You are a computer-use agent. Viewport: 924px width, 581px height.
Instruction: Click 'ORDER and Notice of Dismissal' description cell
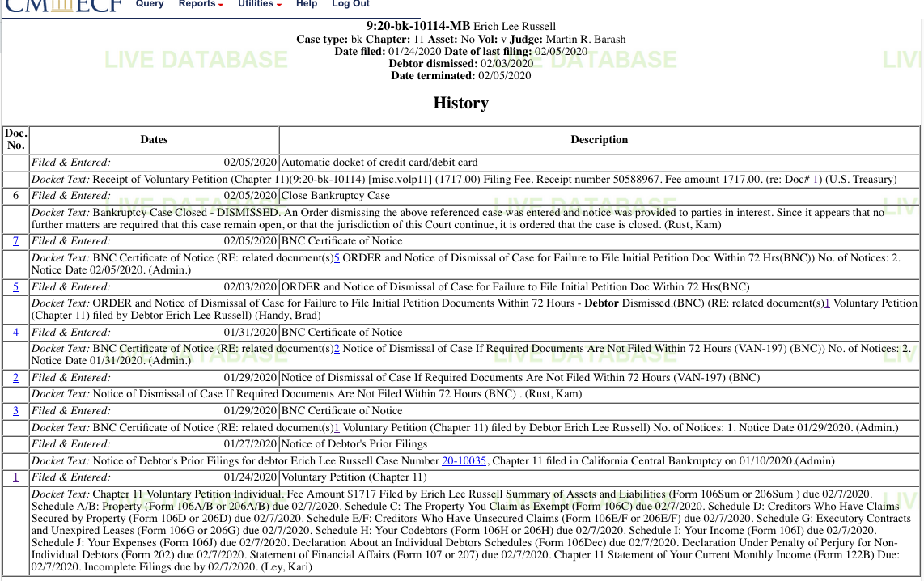click(600, 287)
